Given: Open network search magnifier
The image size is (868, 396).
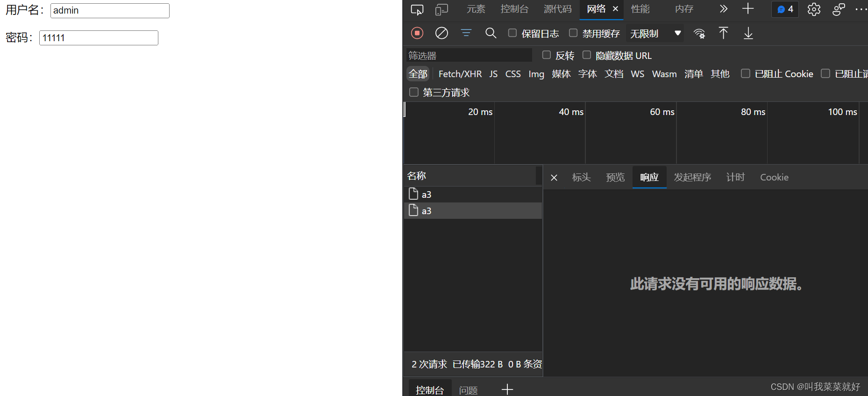Looking at the screenshot, I should click(491, 33).
